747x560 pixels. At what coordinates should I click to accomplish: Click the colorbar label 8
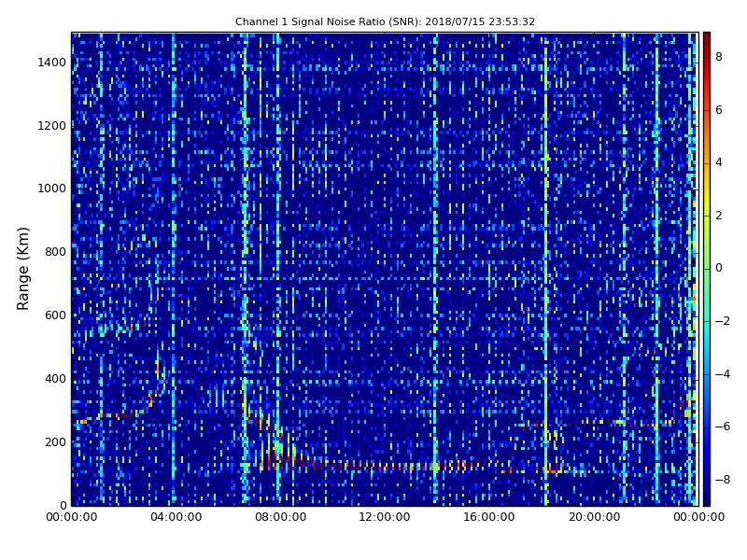point(719,57)
